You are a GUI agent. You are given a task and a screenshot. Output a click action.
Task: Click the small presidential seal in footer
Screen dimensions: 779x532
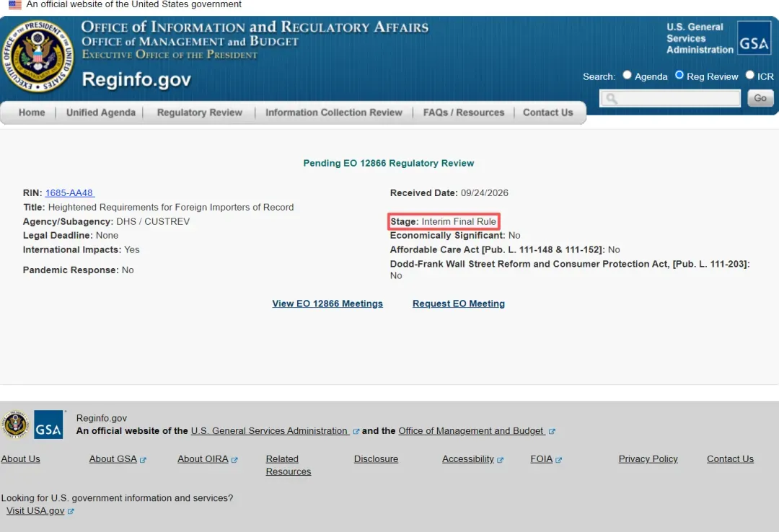(x=15, y=425)
